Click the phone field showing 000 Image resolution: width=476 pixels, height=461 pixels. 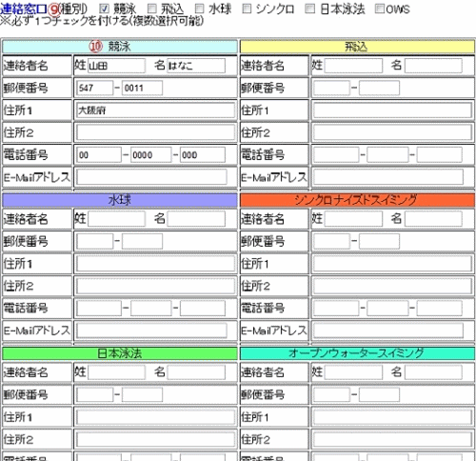(x=203, y=155)
